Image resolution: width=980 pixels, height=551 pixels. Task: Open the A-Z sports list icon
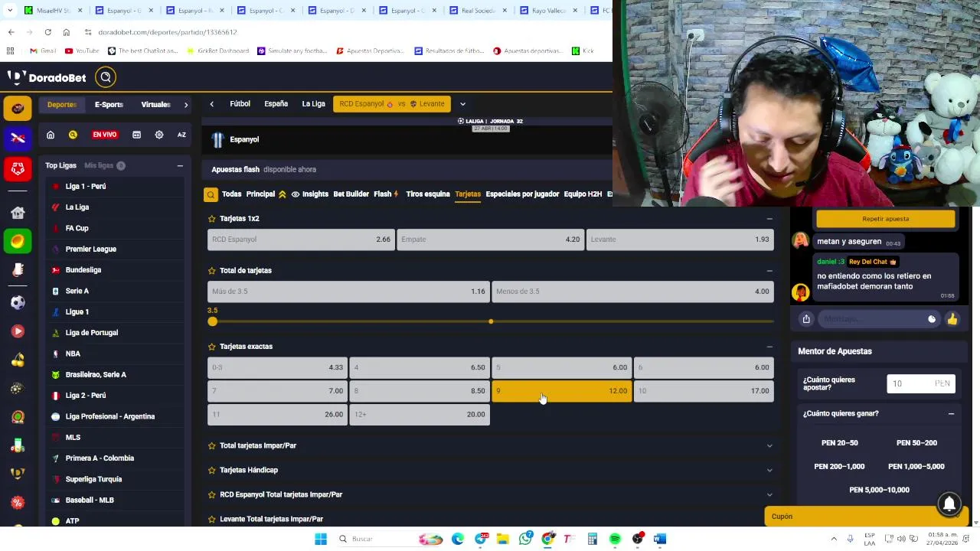181,135
